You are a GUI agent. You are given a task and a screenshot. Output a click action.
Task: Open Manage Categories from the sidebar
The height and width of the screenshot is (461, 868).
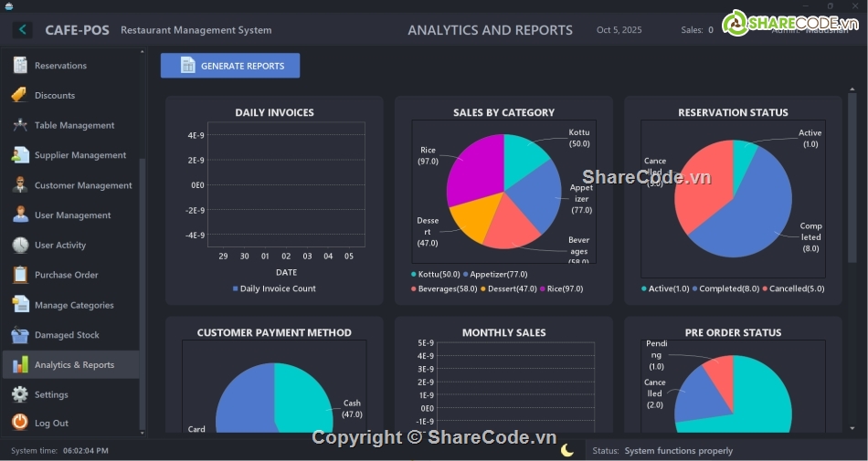click(x=74, y=305)
